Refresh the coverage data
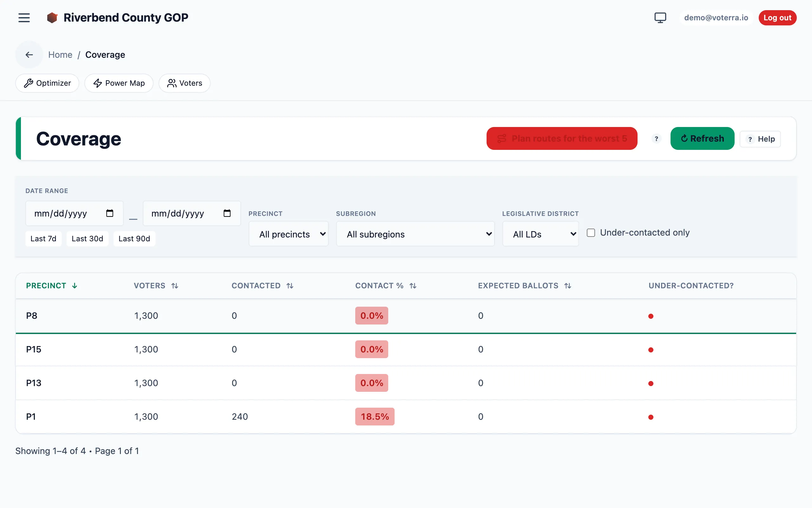 point(702,138)
